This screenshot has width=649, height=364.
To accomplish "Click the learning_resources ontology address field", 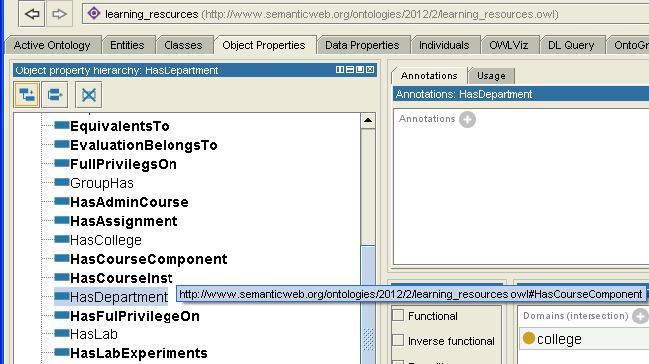I will pyautogui.click(x=365, y=14).
